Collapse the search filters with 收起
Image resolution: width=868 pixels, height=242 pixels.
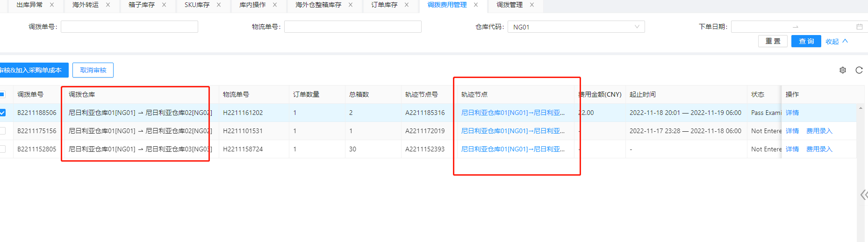pos(836,42)
